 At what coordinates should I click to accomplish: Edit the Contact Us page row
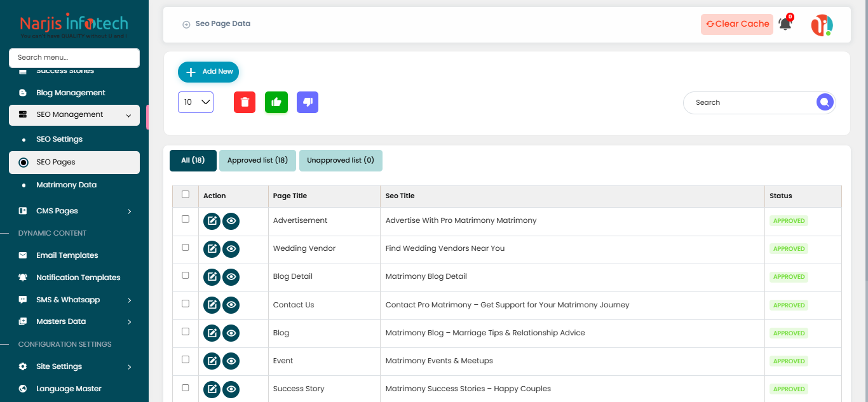[212, 305]
